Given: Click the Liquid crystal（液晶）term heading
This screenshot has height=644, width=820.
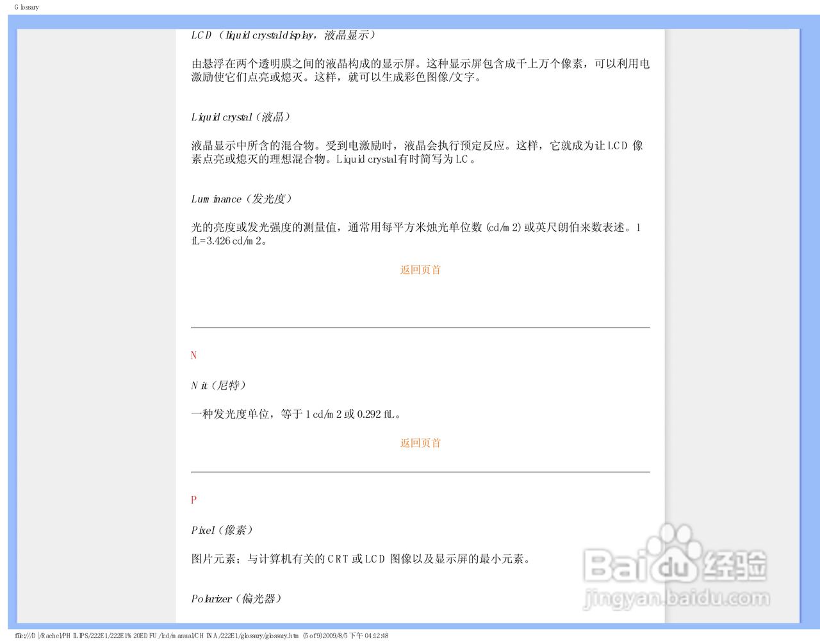Looking at the screenshot, I should (x=242, y=117).
